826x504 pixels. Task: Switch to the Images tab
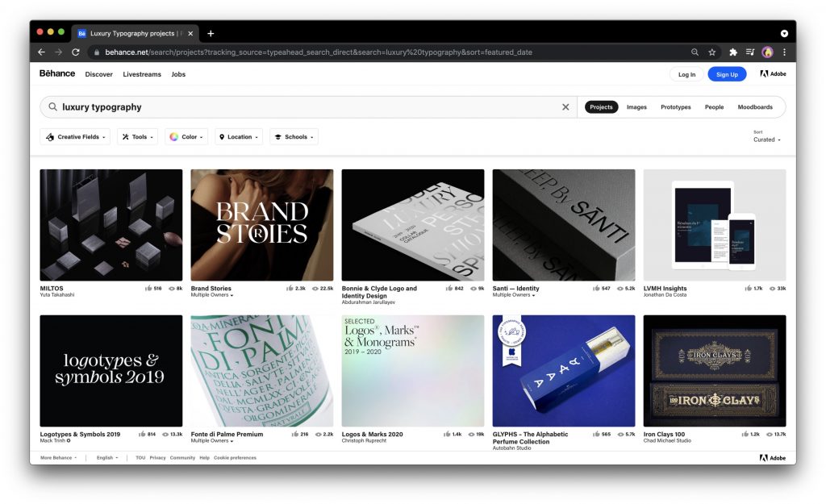click(x=636, y=107)
